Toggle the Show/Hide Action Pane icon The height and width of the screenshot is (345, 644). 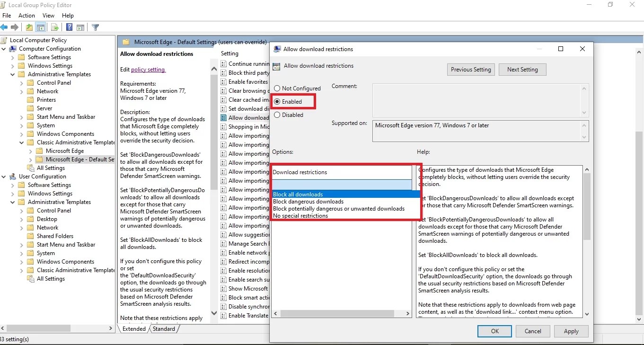(80, 27)
